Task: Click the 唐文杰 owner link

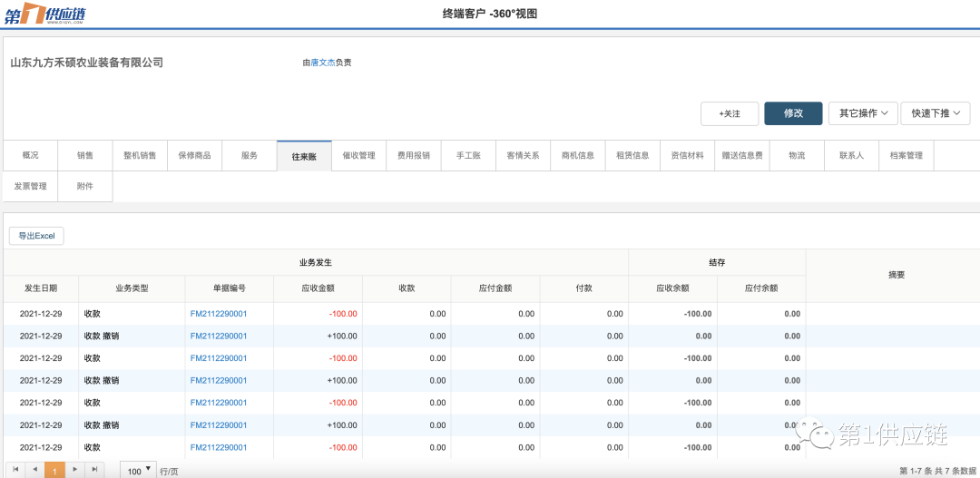Action: click(x=323, y=63)
